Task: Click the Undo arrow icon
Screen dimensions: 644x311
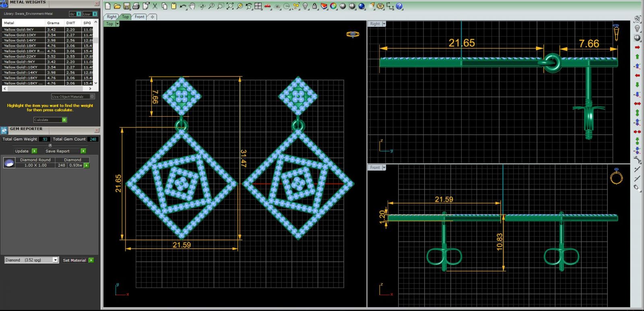Action: point(183,6)
